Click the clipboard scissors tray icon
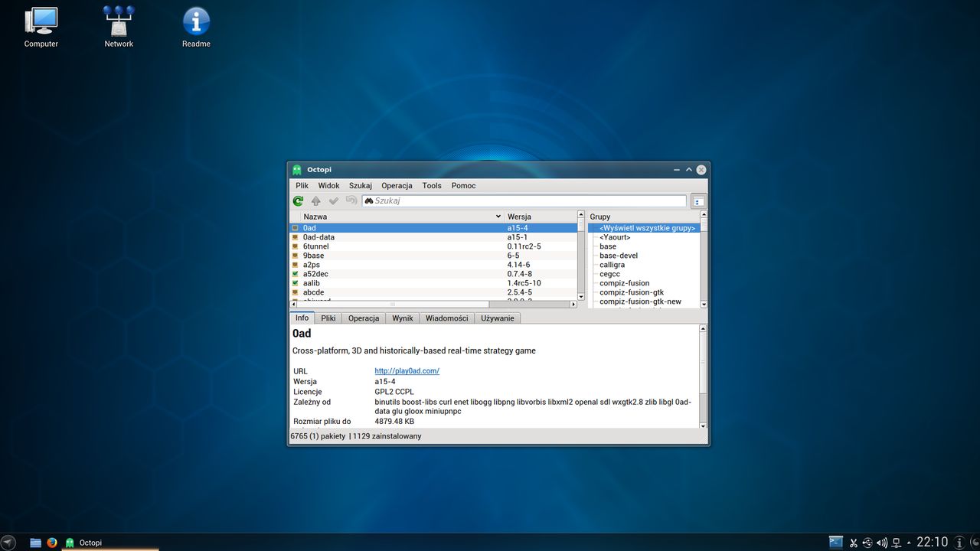 tap(853, 543)
